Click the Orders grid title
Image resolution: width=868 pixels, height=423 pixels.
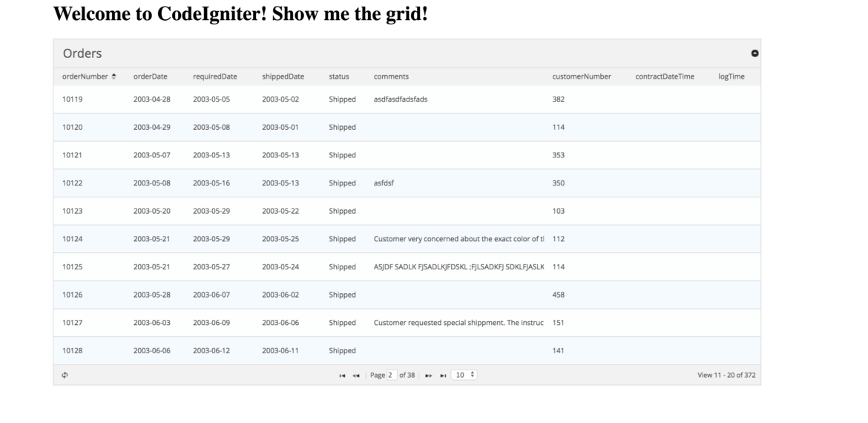pyautogui.click(x=82, y=53)
